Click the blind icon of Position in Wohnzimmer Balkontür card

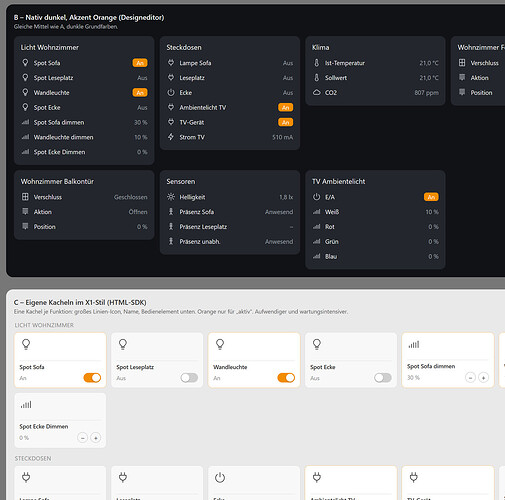pyautogui.click(x=25, y=227)
